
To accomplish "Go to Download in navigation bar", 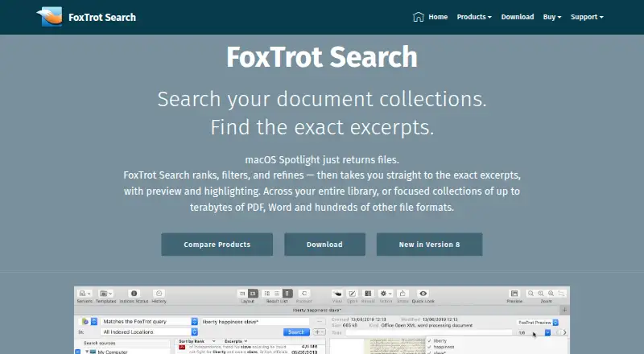I will click(518, 17).
